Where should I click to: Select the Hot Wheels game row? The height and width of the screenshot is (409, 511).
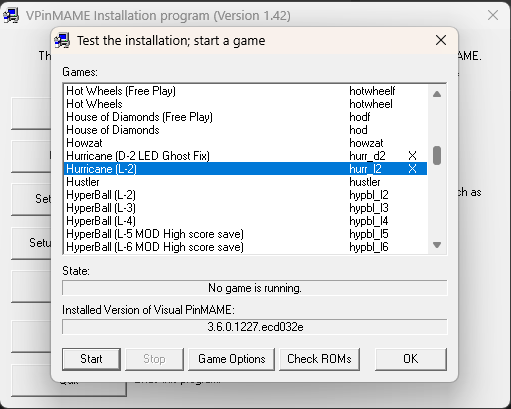pos(245,104)
